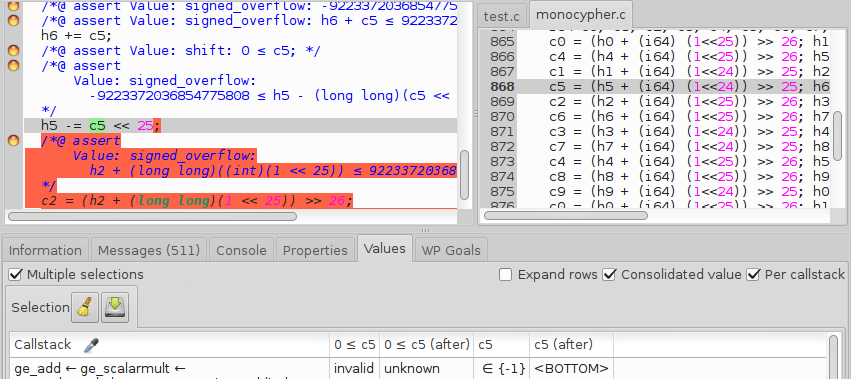The width and height of the screenshot is (851, 379).
Task: Open the WP Goals tab
Action: (x=451, y=250)
